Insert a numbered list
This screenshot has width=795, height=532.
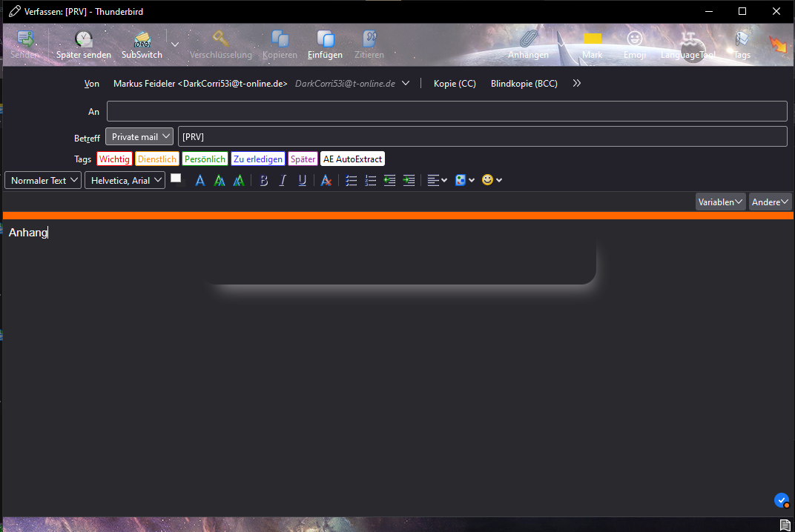coord(371,180)
